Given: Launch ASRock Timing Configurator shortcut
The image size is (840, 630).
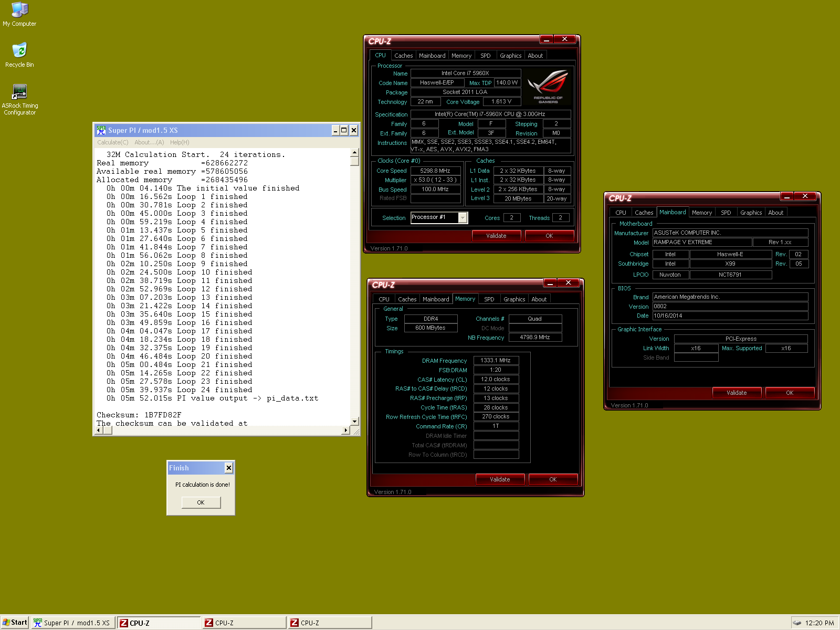Looking at the screenshot, I should click(x=19, y=100).
